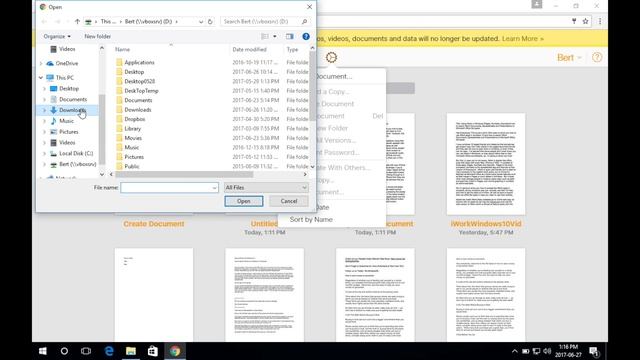Viewport: 640px width, 360px height.
Task: Open Task View on the taskbar
Action: pyautogui.click(x=86, y=351)
